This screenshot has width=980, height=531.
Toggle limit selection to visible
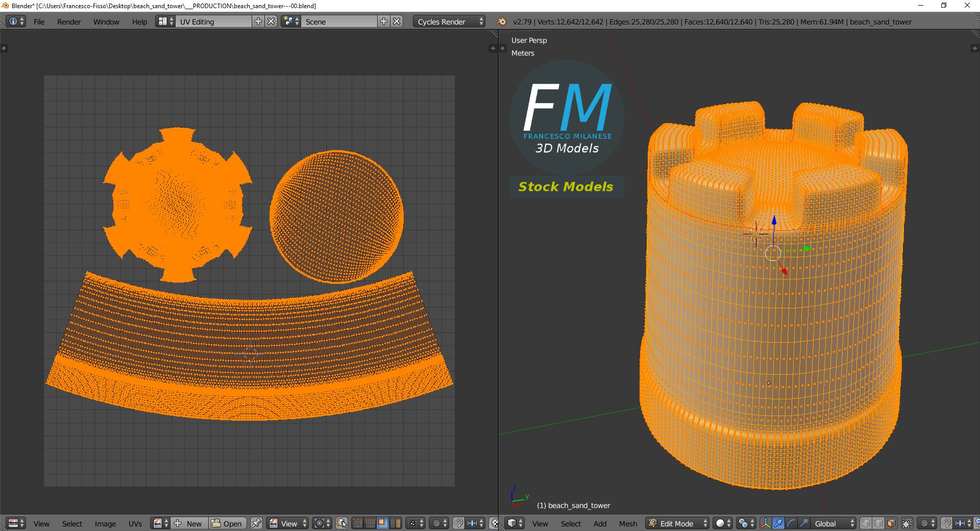pyautogui.click(x=907, y=523)
